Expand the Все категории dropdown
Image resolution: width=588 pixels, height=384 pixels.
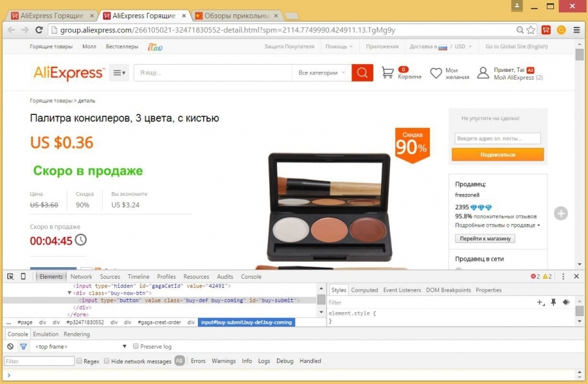tap(321, 72)
